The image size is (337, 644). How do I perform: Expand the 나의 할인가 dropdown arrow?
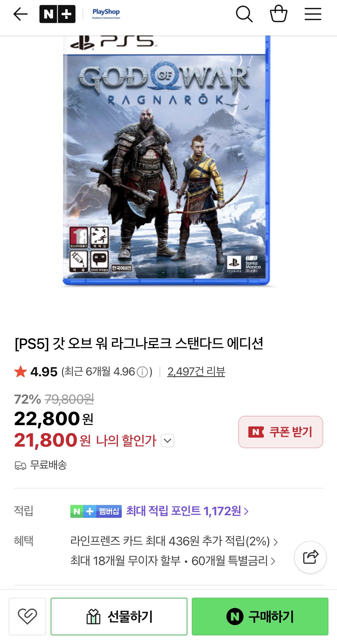point(167,440)
